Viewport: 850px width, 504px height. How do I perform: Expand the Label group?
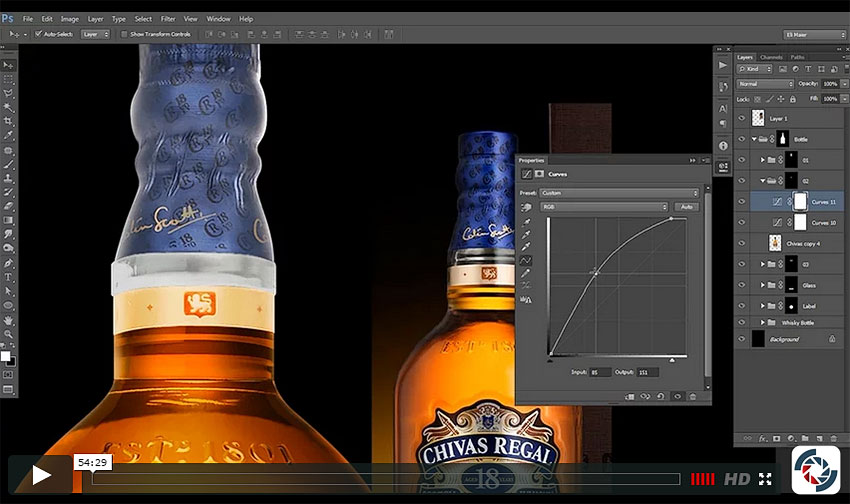pyautogui.click(x=763, y=306)
